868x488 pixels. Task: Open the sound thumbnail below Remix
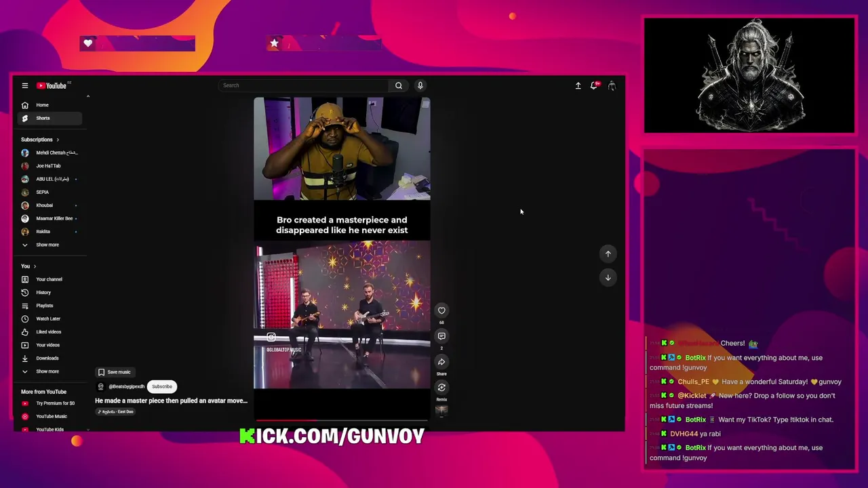point(441,410)
